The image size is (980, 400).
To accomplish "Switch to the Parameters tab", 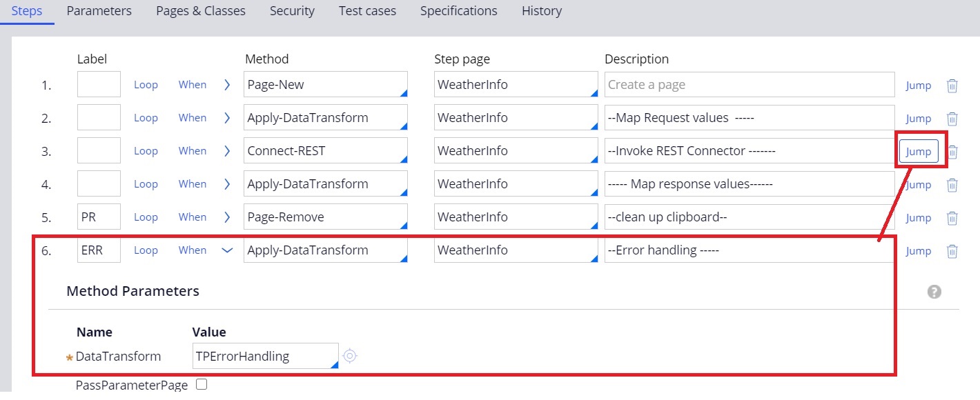I will (x=99, y=11).
